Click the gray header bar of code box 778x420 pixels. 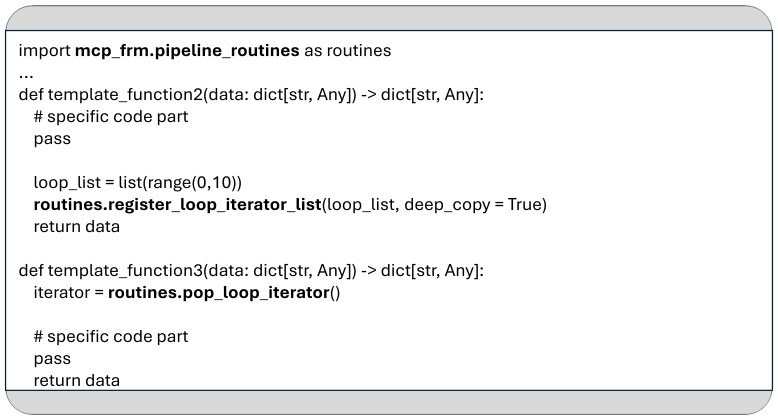[389, 18]
